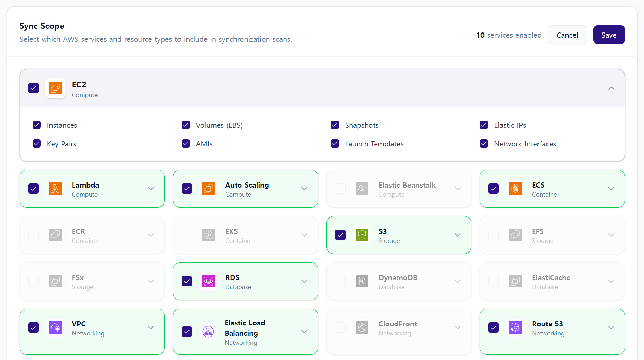This screenshot has height=360, width=644.
Task: Click the DynamoDB service icon
Action: (x=362, y=281)
